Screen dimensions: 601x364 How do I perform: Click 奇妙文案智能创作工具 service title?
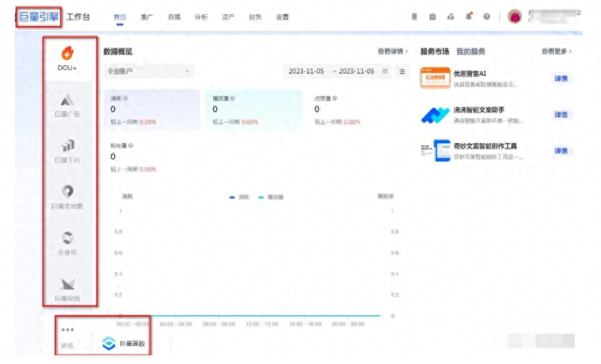[x=486, y=146]
